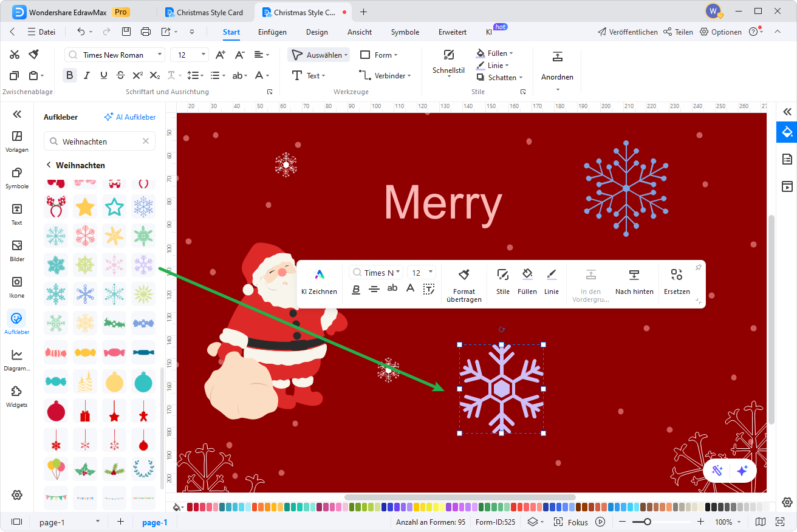Open the Symbole menu in the ribbon
Image resolution: width=797 pixels, height=532 pixels.
405,32
